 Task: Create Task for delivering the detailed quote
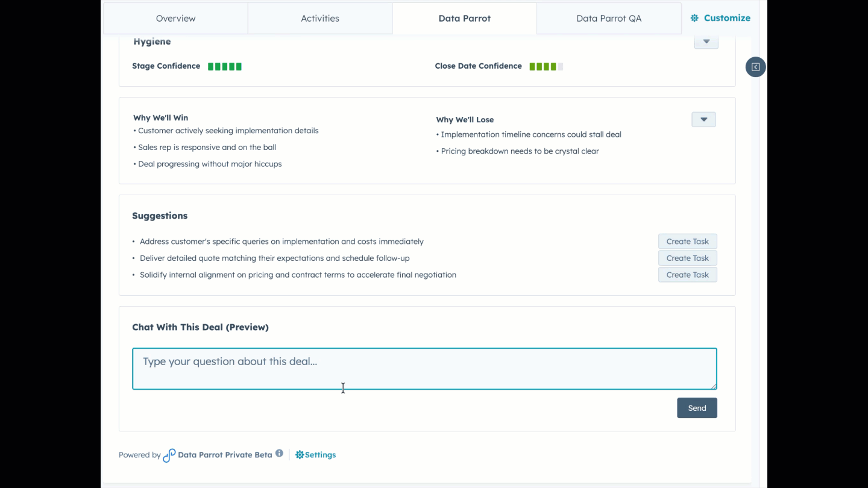click(687, 258)
